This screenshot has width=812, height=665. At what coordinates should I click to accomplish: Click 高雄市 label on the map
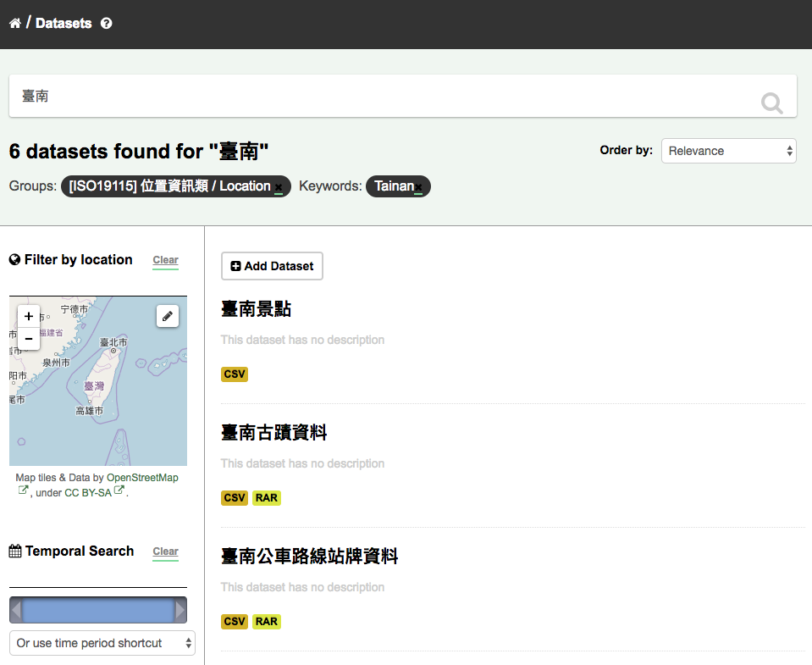click(x=90, y=411)
